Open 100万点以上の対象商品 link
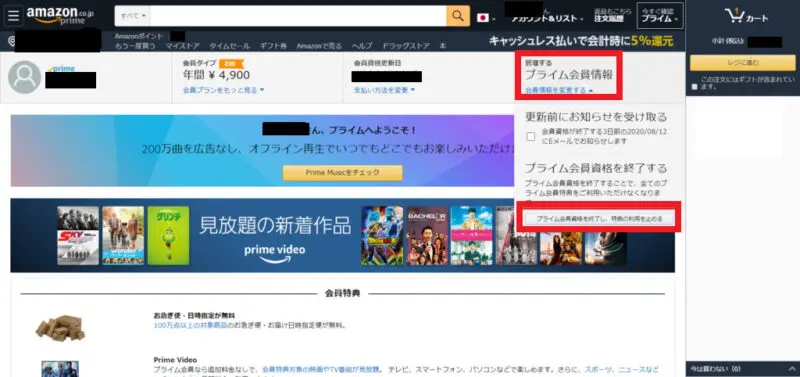Viewport: 800px width, 377px height. 190,325
